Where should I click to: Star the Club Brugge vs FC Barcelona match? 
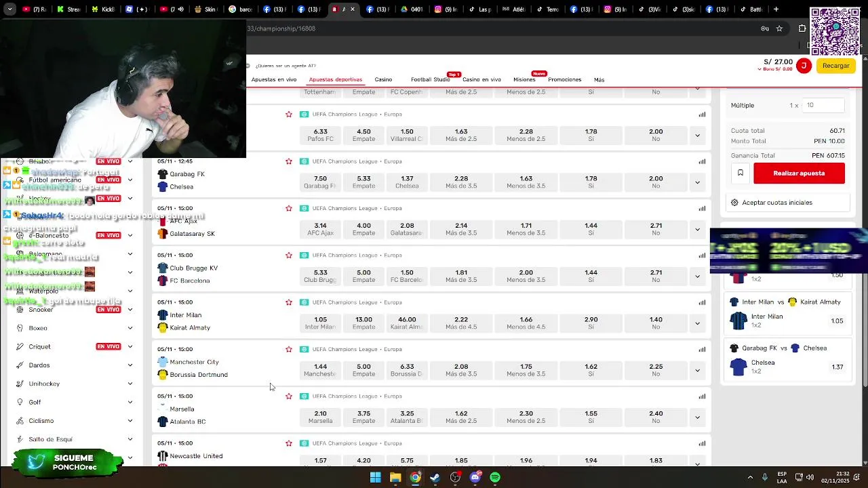point(289,256)
